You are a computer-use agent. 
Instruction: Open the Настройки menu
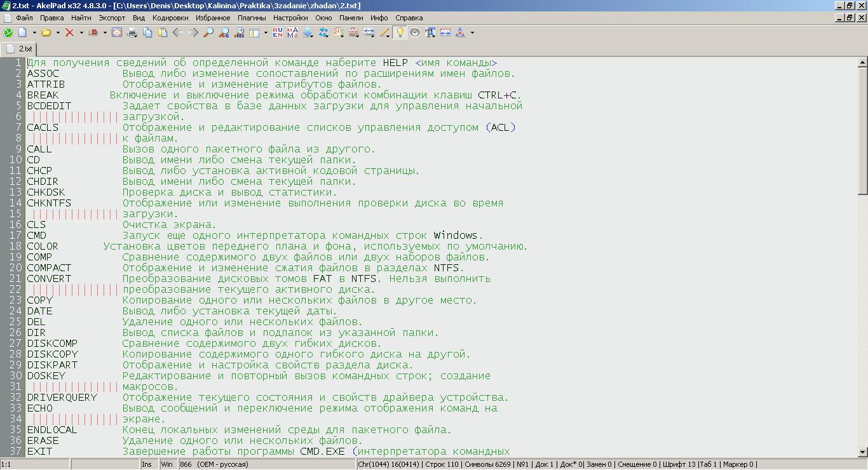(x=290, y=18)
